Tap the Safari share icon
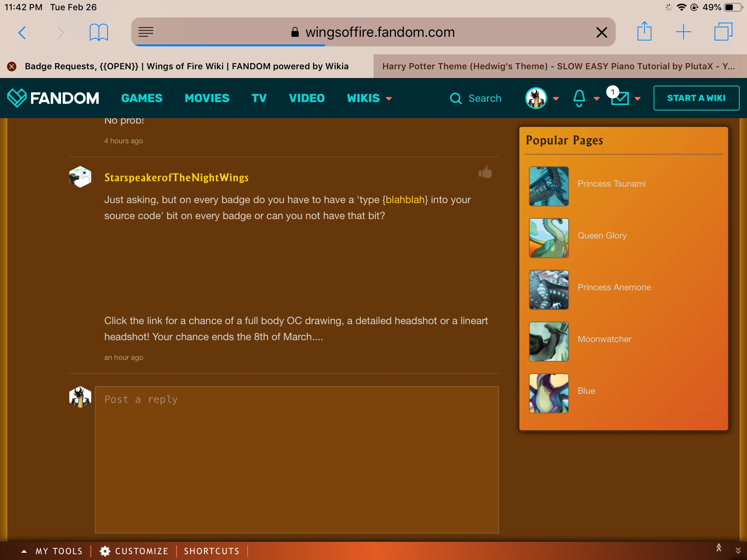747x560 pixels. [644, 32]
